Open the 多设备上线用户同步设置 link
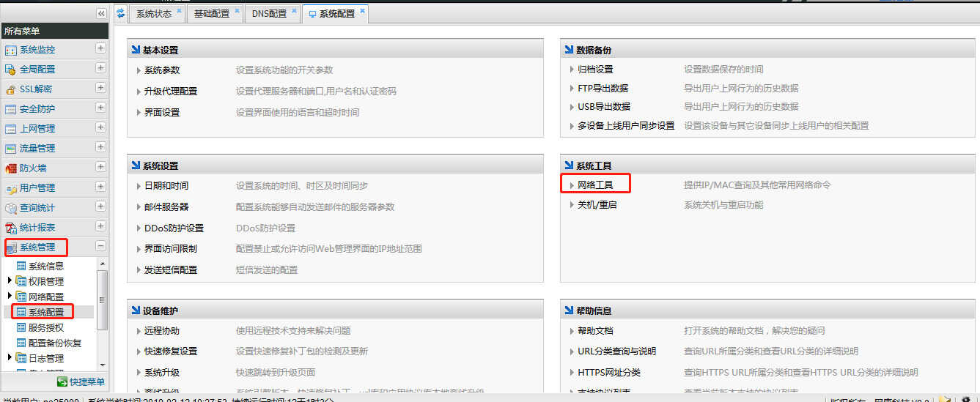Viewport: 980px width, 402px height. 626,126
